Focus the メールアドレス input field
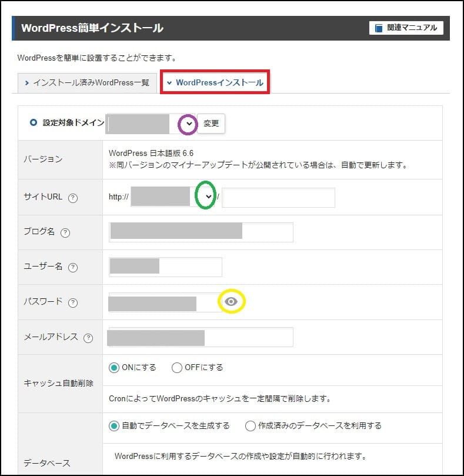The width and height of the screenshot is (464, 476). [x=200, y=337]
